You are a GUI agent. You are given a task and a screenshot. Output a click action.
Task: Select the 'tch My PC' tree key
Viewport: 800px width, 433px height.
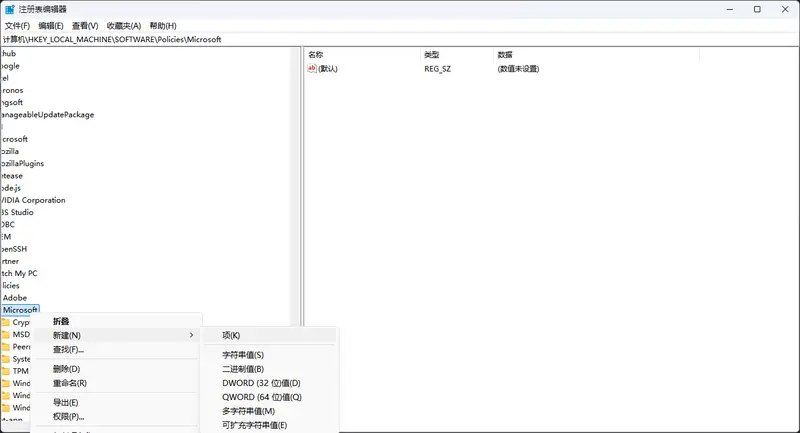[x=19, y=273]
